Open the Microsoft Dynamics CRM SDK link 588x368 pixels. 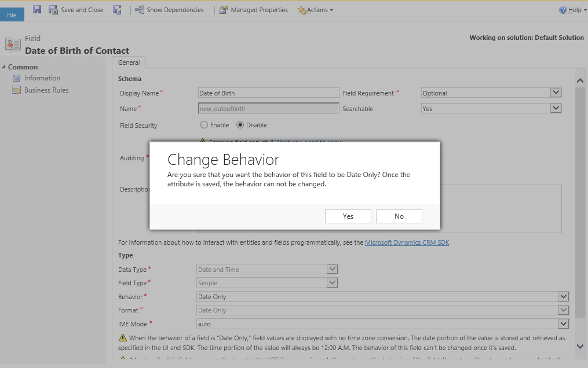407,242
